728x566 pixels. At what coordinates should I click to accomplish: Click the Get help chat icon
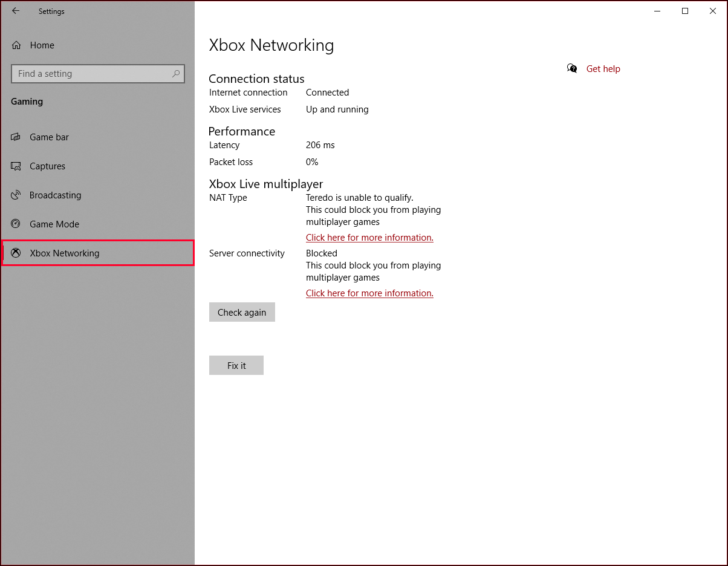[x=572, y=68]
